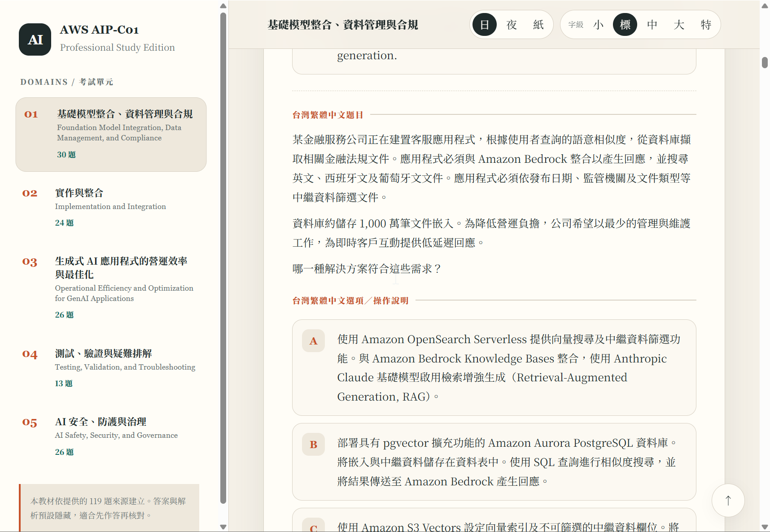This screenshot has height=532, width=770.
Task: Click the AI logo badge
Action: point(35,39)
